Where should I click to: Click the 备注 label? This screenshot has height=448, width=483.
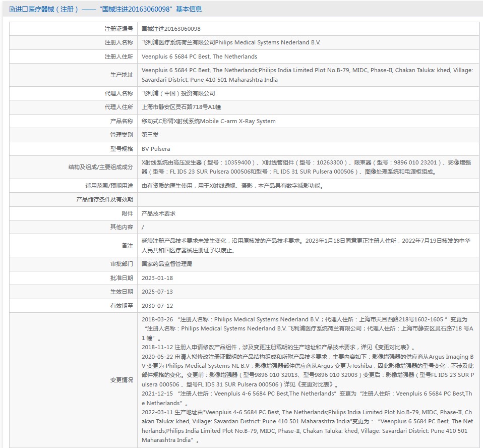click(x=127, y=245)
